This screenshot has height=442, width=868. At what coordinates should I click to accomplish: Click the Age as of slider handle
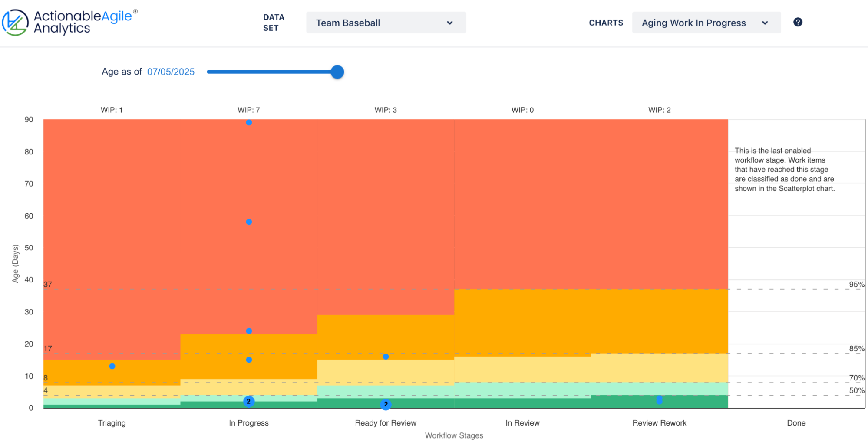pyautogui.click(x=337, y=72)
